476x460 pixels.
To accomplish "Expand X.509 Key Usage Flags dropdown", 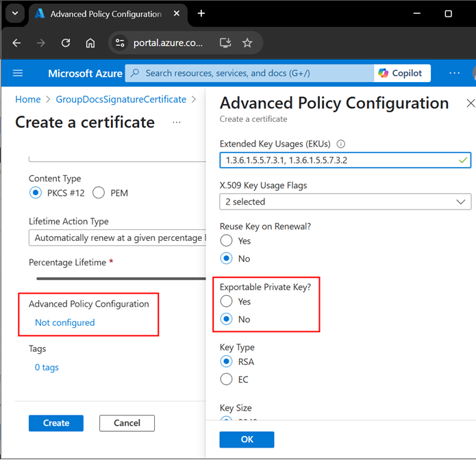I will (345, 202).
